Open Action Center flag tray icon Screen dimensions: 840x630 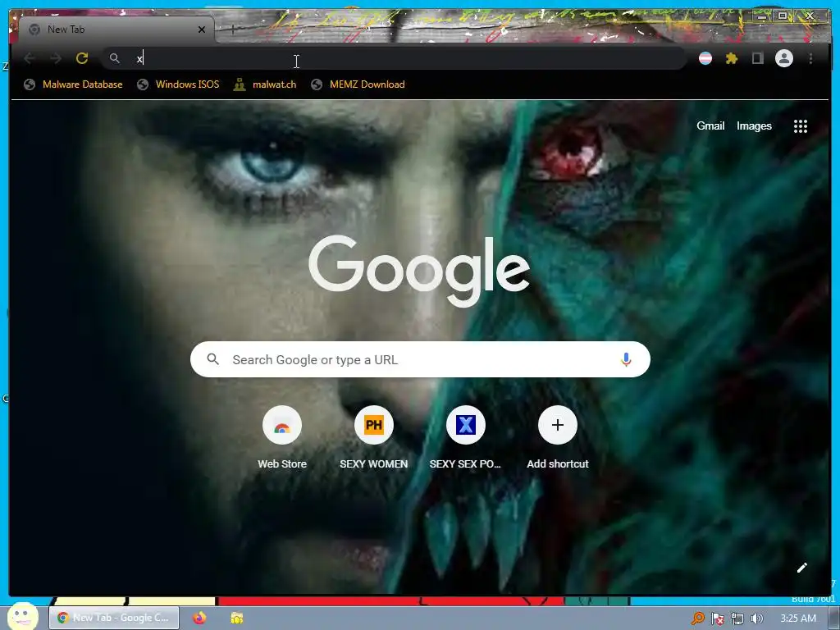tap(717, 619)
